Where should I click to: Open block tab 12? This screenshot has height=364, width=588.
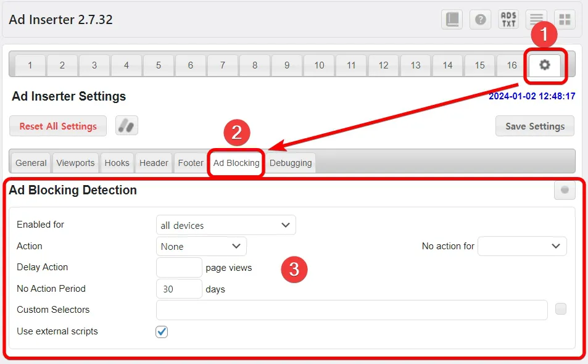pyautogui.click(x=383, y=65)
